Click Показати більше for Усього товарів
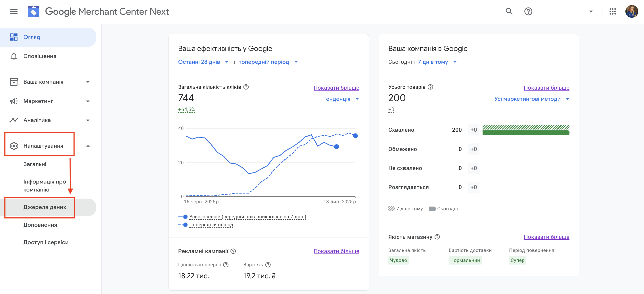 pos(546,88)
